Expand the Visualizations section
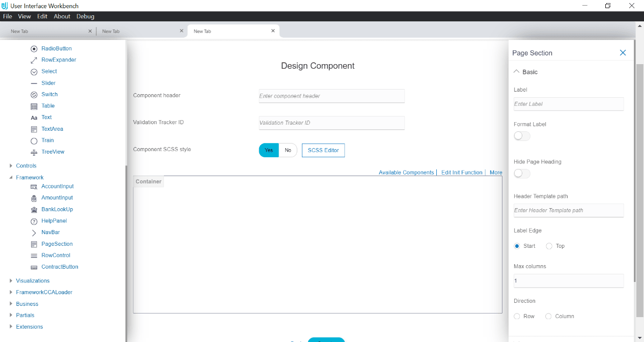644x342 pixels. (x=11, y=280)
